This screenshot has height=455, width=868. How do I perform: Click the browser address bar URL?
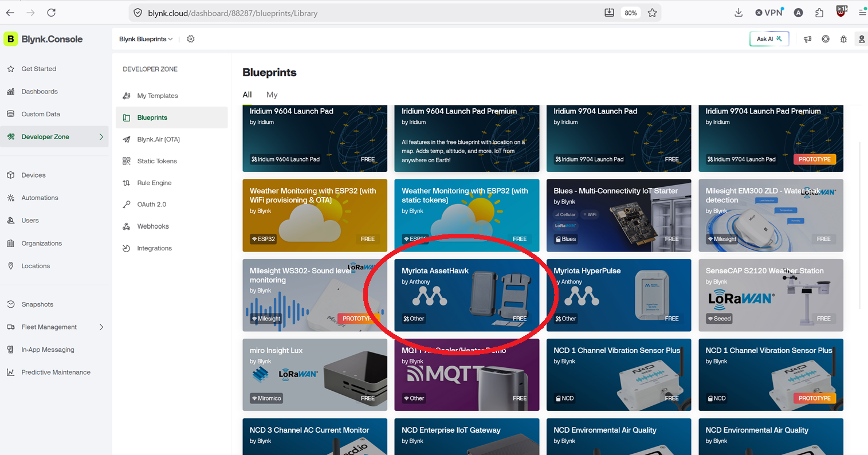(233, 13)
